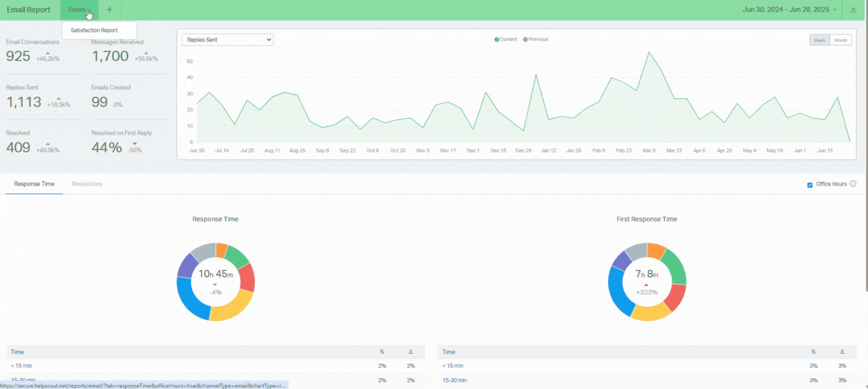Toggle the Office Hours checkbox
The width and height of the screenshot is (868, 389).
810,185
